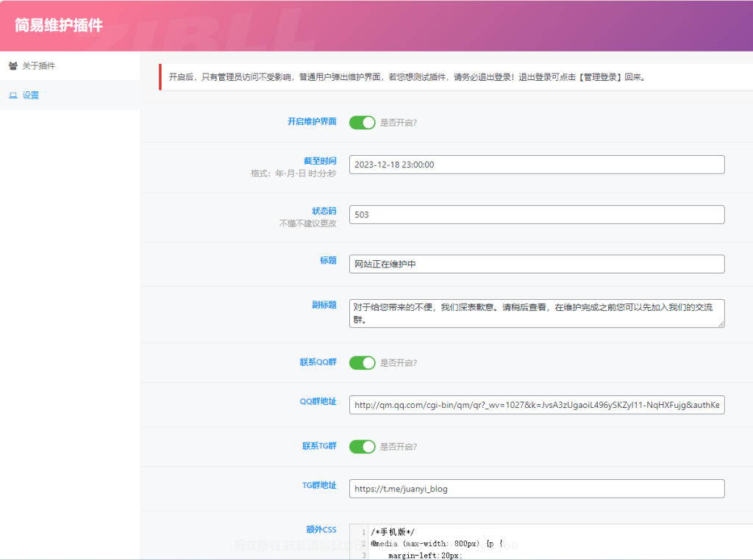Switch to the 设置 sidebar tab
Screen dimensions: 753x560
coord(31,96)
